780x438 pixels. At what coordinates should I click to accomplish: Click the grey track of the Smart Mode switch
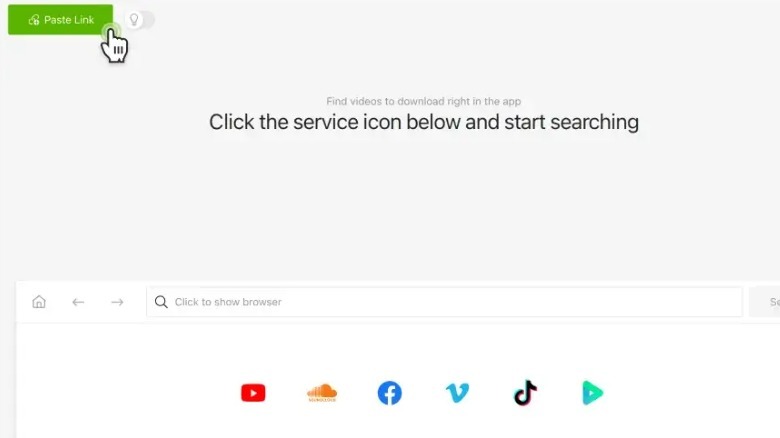click(x=148, y=20)
